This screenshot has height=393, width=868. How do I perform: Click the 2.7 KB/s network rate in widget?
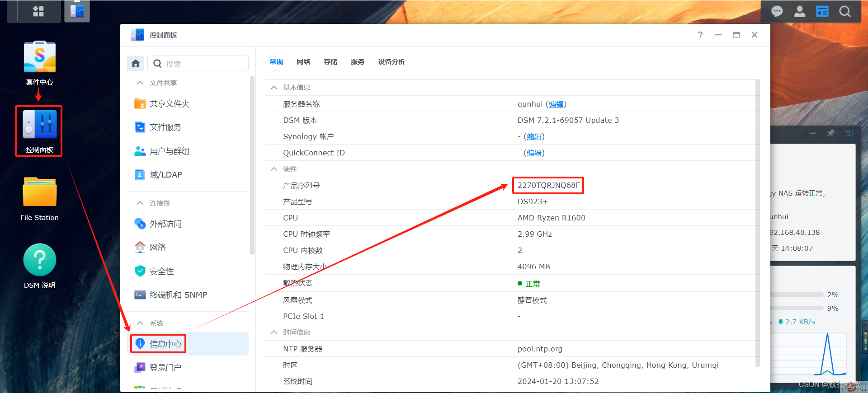797,322
